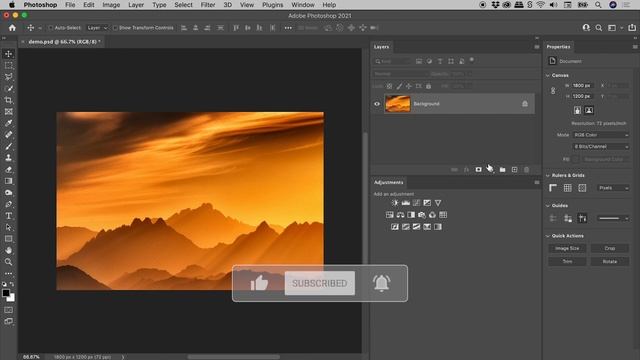640x360 pixels.
Task: Open the File menu
Action: click(70, 5)
